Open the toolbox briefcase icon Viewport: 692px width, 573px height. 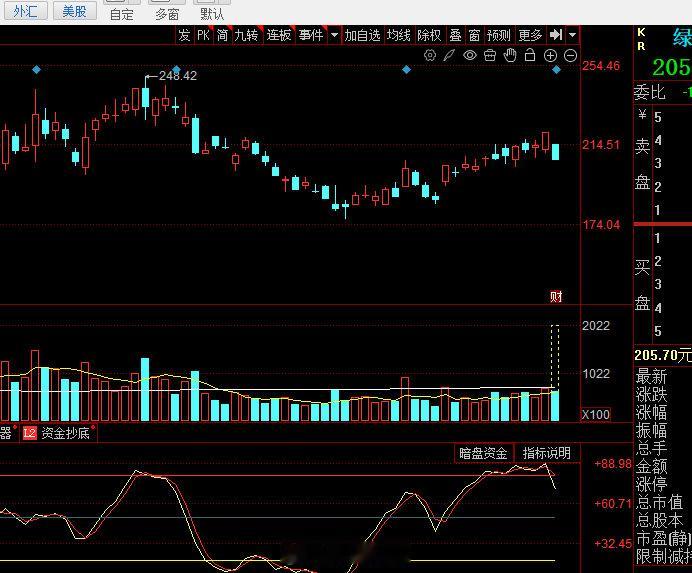(x=490, y=56)
